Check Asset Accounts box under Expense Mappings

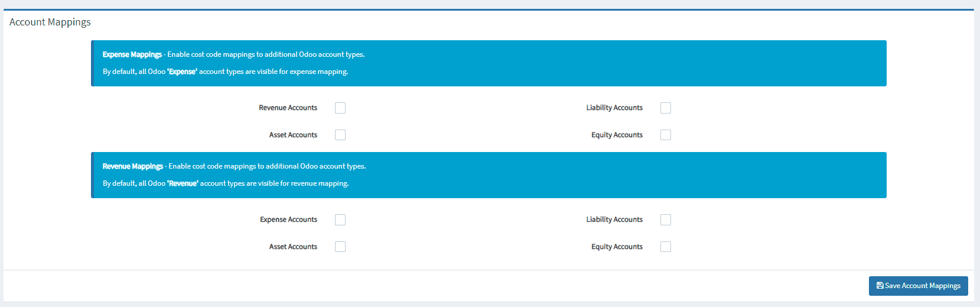pyautogui.click(x=340, y=135)
